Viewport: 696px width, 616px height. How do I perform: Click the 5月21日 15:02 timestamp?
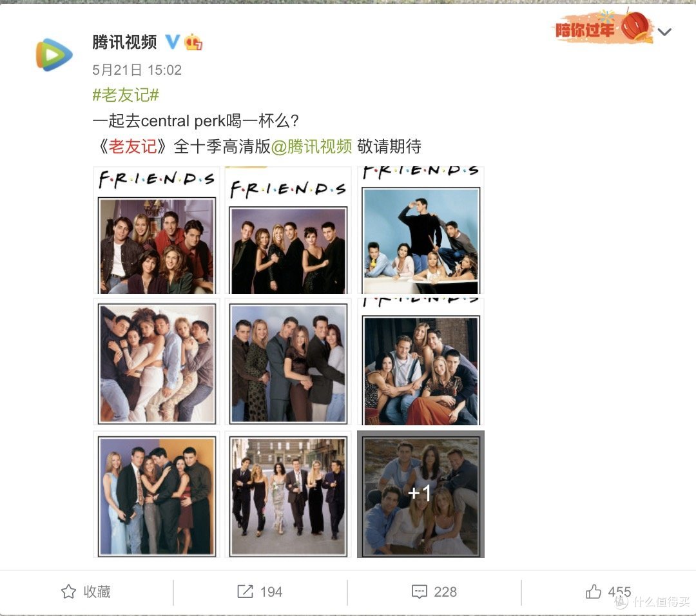coord(137,70)
